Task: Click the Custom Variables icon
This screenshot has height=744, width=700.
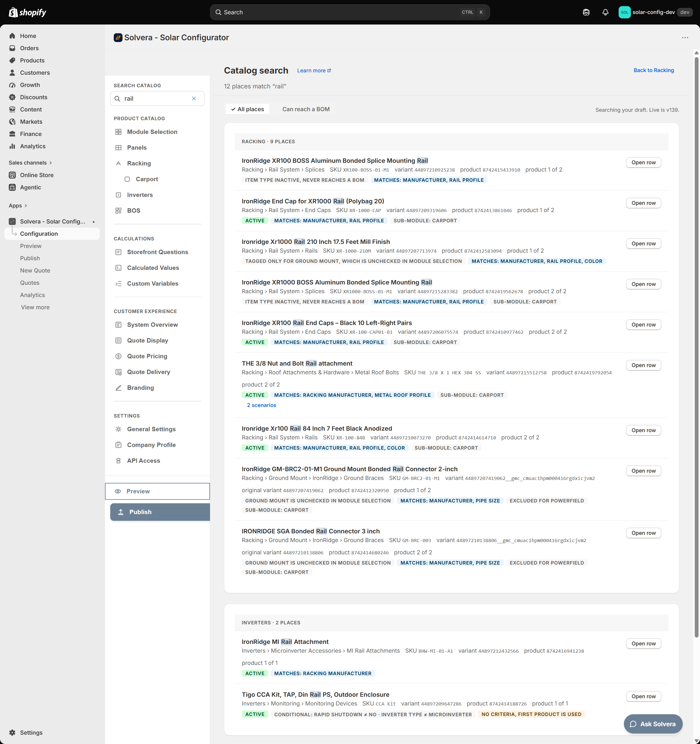Action: pos(118,284)
